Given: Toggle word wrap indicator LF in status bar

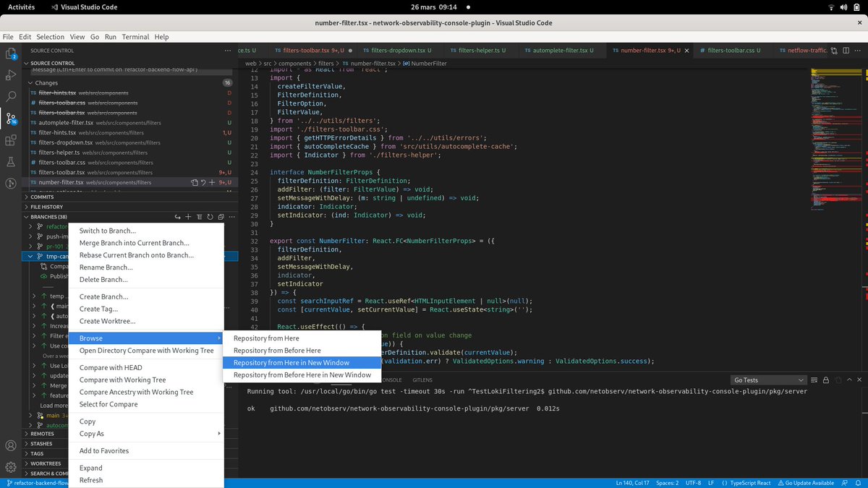Looking at the screenshot, I should 713,482.
